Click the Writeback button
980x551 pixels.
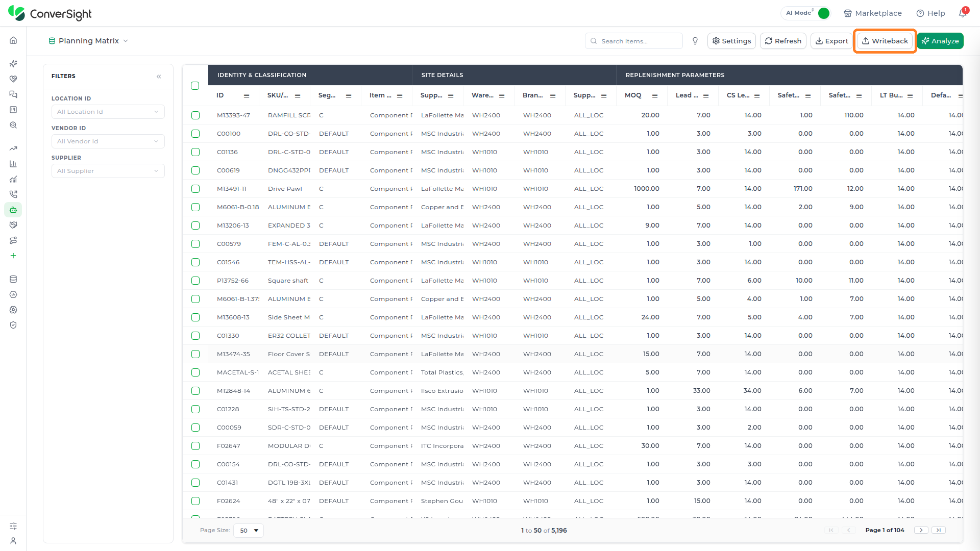(x=885, y=41)
